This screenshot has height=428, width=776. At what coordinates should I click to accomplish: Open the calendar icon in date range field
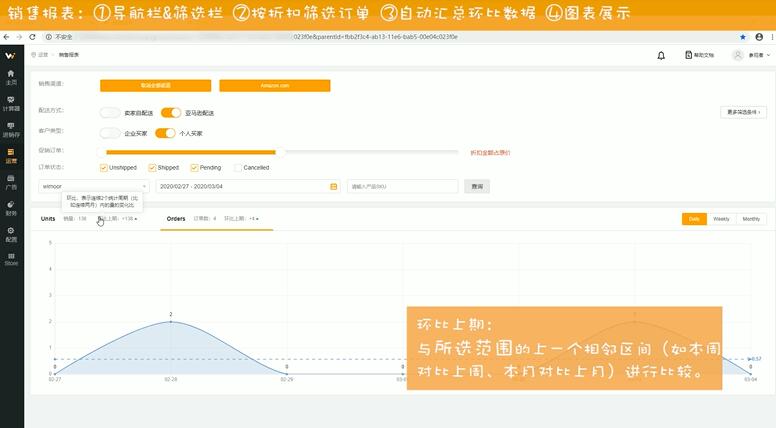(x=334, y=186)
